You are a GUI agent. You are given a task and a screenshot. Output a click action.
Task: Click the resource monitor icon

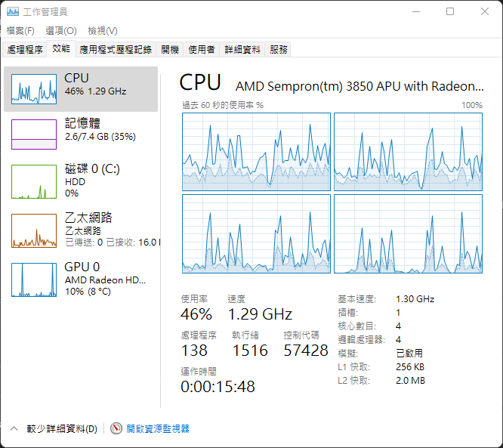(x=116, y=428)
